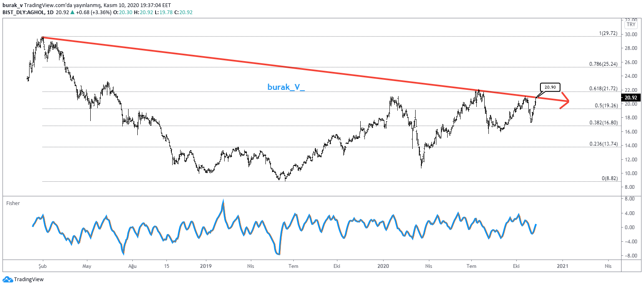Screen dimensions: 644x287
Task: Click the 0(8.82) Fibonacci bottom label
Action: (609, 178)
